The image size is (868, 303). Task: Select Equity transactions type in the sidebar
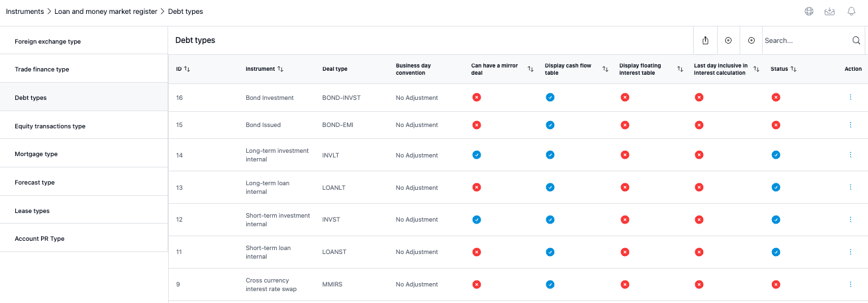[84, 126]
